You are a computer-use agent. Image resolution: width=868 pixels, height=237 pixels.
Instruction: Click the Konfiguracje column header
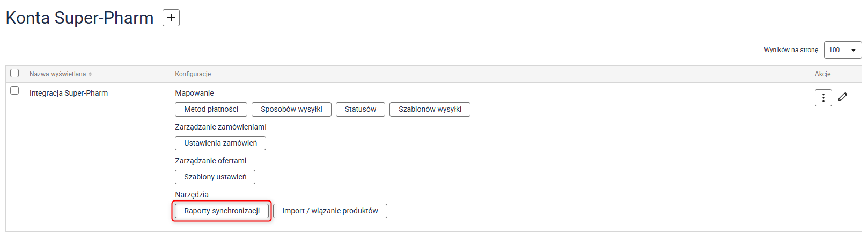193,74
